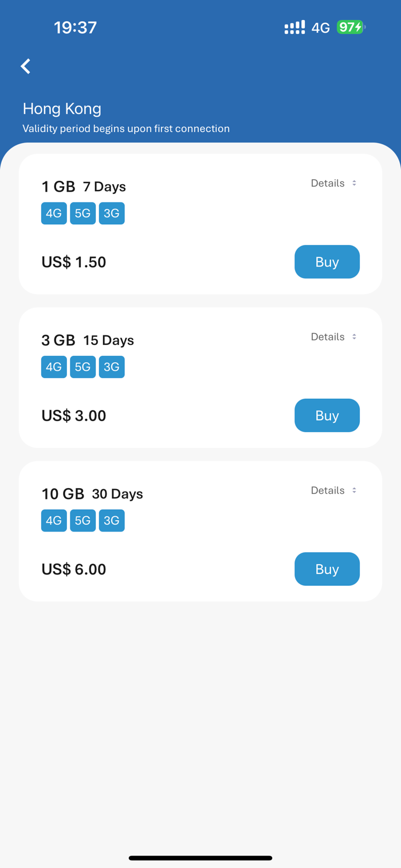Tap the US$ 1.50 price label

(74, 262)
